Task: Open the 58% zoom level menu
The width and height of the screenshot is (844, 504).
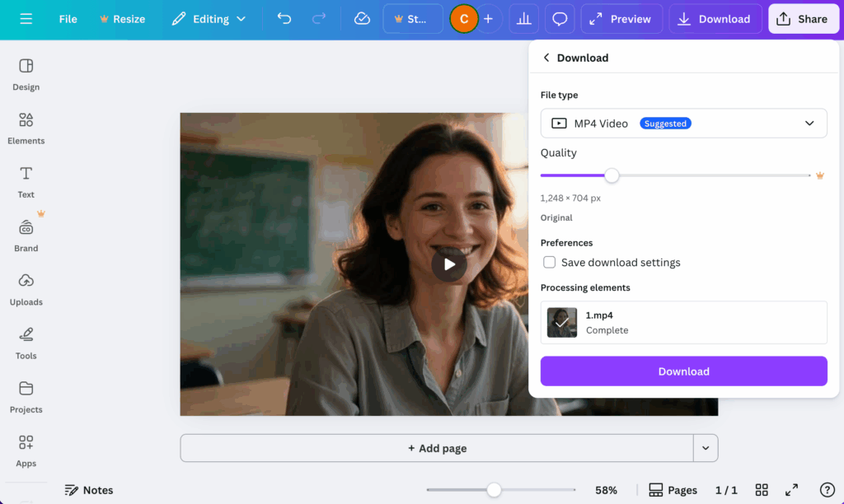Action: (x=606, y=490)
